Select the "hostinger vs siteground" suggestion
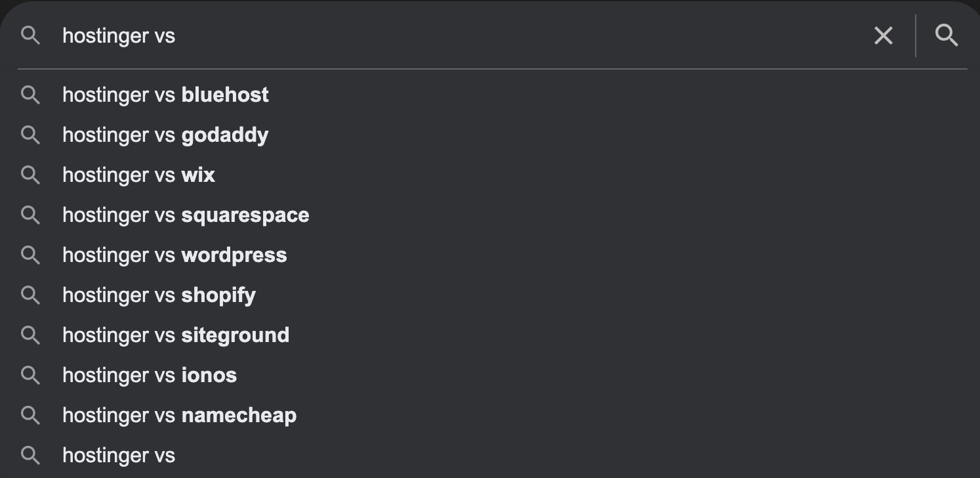This screenshot has width=980, height=478. [176, 336]
